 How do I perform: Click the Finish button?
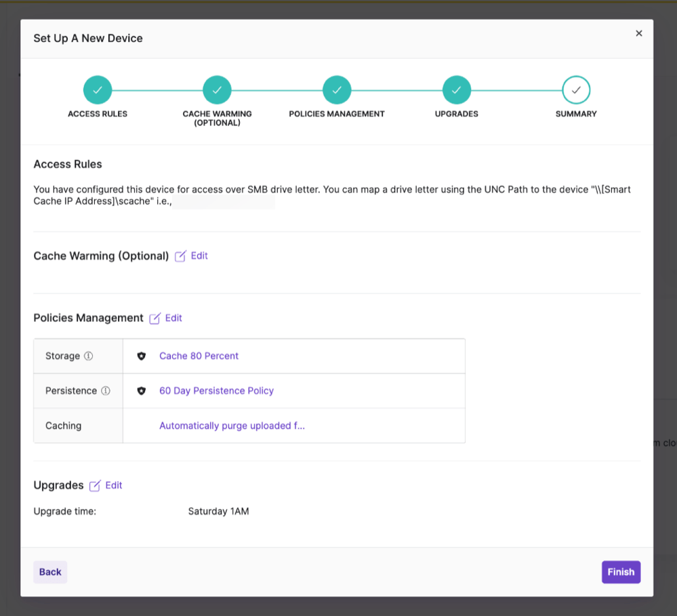point(620,571)
